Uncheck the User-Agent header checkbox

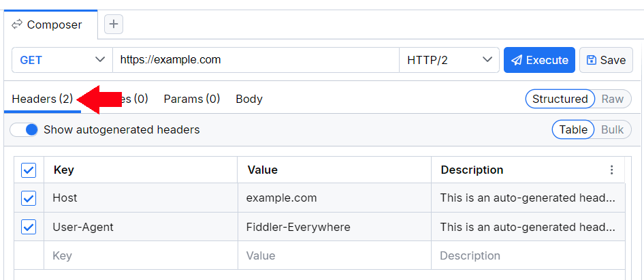(x=29, y=227)
